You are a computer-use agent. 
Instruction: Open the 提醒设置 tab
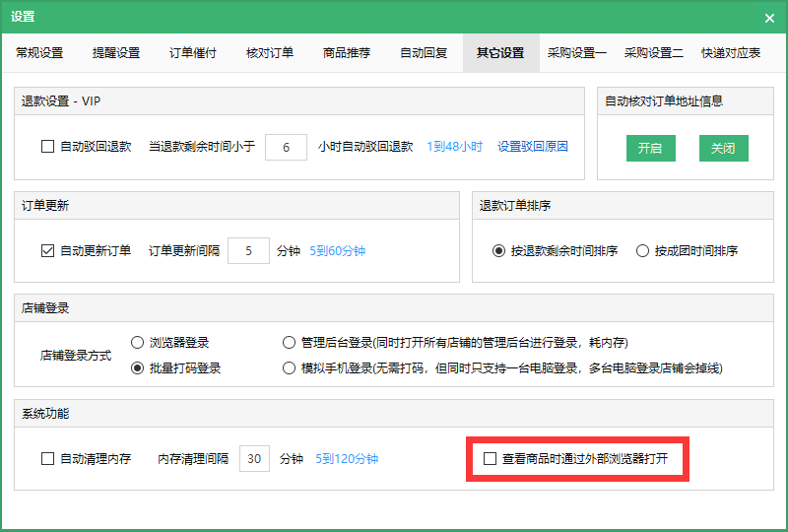pos(116,53)
